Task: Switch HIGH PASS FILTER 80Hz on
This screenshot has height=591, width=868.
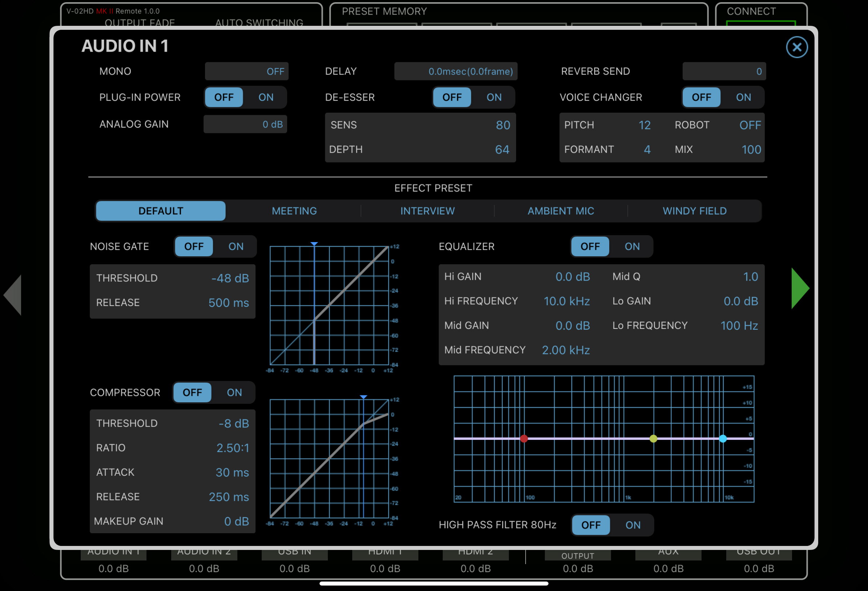Action: [x=633, y=525]
